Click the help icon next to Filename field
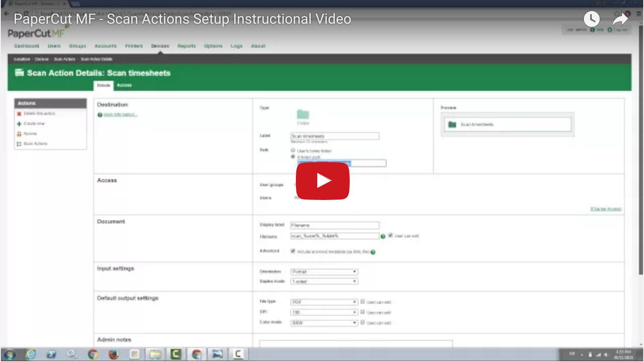The width and height of the screenshot is (644, 362). [x=383, y=236]
